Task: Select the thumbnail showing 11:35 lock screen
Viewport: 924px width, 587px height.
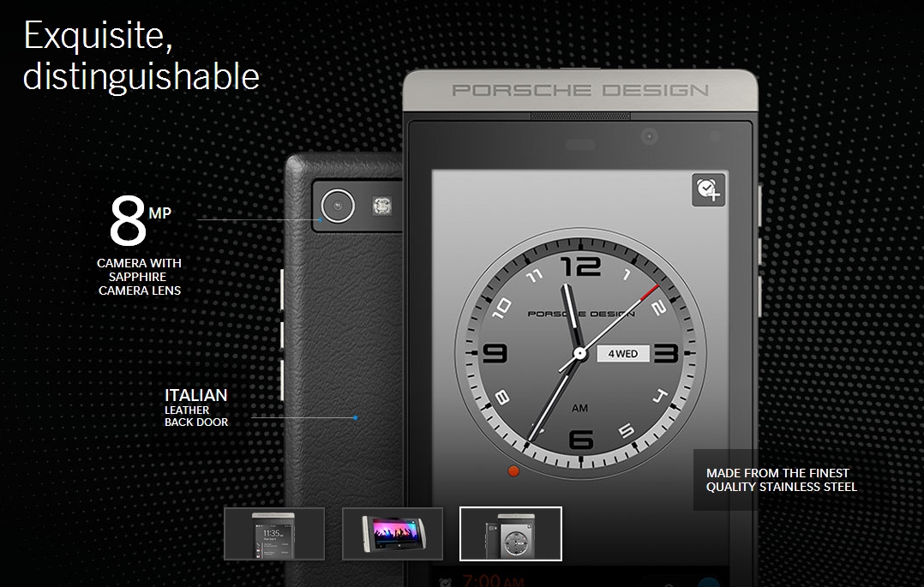Action: coord(274,534)
